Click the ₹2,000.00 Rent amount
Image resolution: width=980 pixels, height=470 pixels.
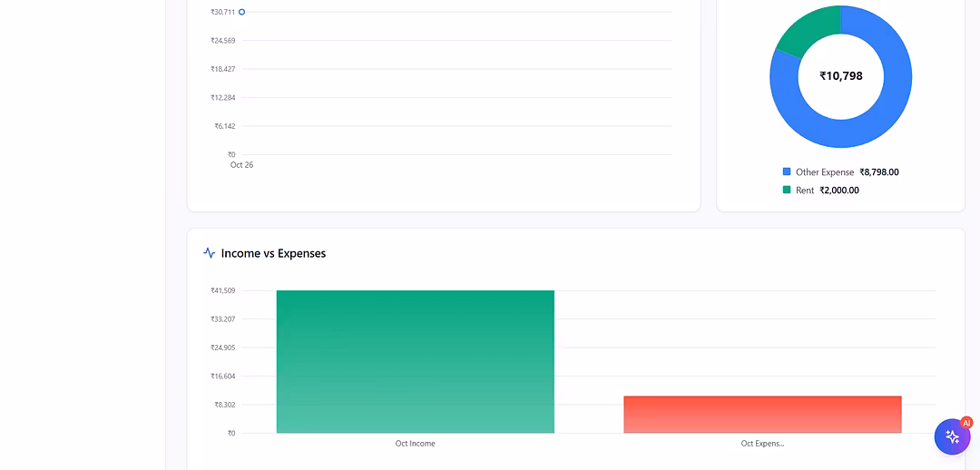pos(839,191)
